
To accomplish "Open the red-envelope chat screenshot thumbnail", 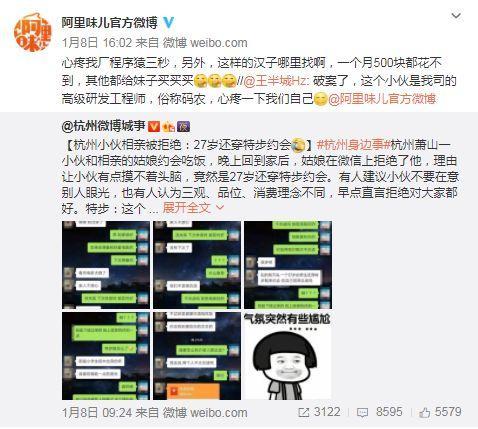I will [x=197, y=356].
